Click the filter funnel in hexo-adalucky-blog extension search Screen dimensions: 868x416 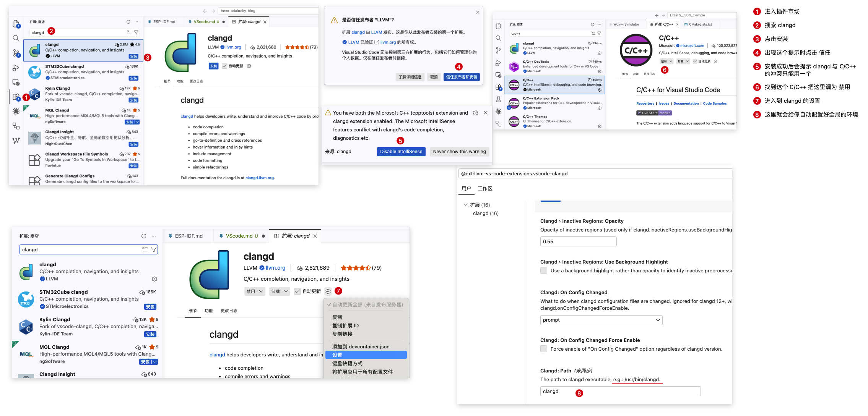point(136,32)
